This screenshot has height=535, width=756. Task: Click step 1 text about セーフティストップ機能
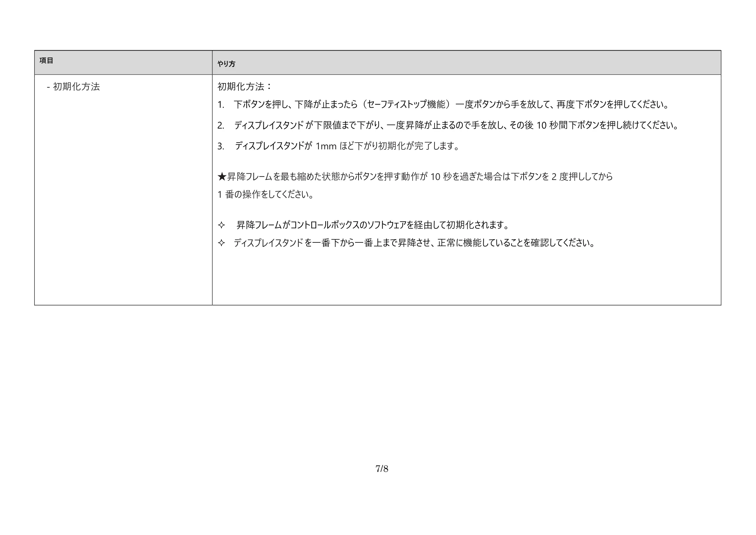(x=443, y=104)
